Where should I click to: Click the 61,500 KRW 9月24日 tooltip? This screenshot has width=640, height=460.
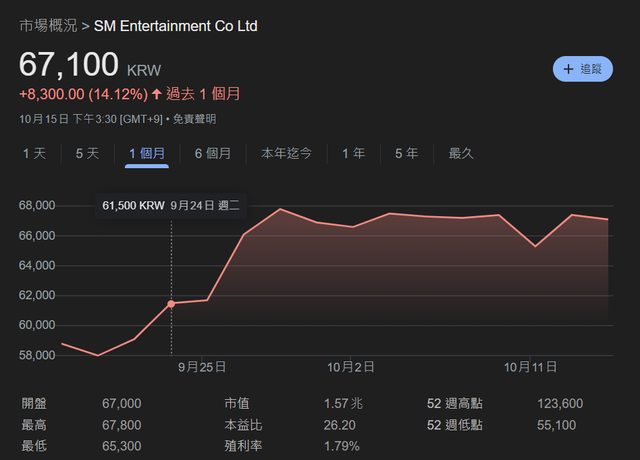(171, 205)
